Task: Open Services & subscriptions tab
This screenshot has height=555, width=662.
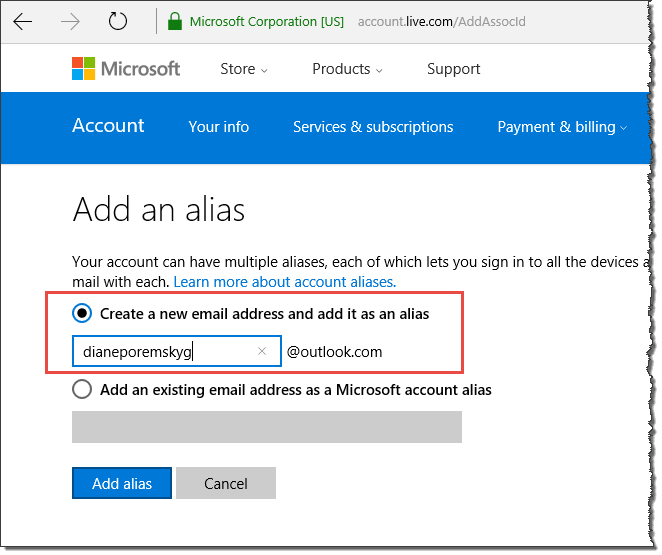Action: [x=373, y=127]
